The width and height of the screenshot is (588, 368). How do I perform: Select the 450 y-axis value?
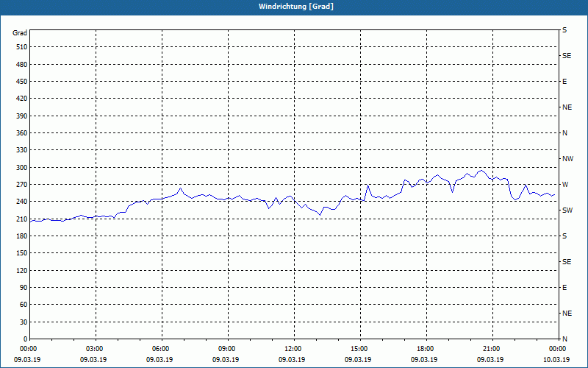tap(22, 82)
